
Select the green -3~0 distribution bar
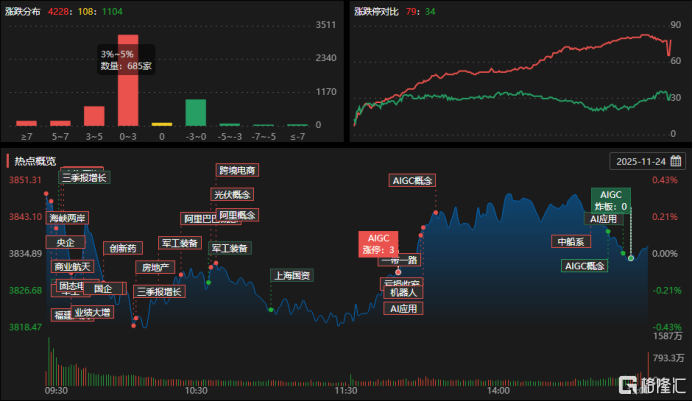tap(195, 113)
